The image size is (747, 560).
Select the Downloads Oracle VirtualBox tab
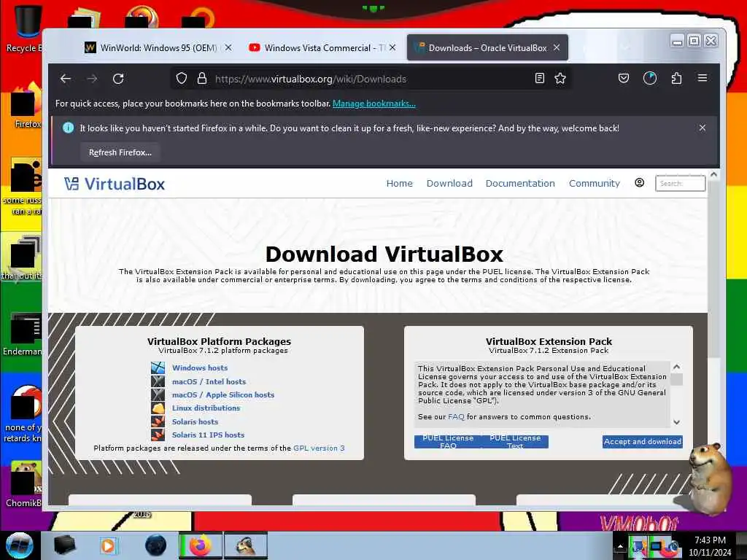[x=487, y=47]
